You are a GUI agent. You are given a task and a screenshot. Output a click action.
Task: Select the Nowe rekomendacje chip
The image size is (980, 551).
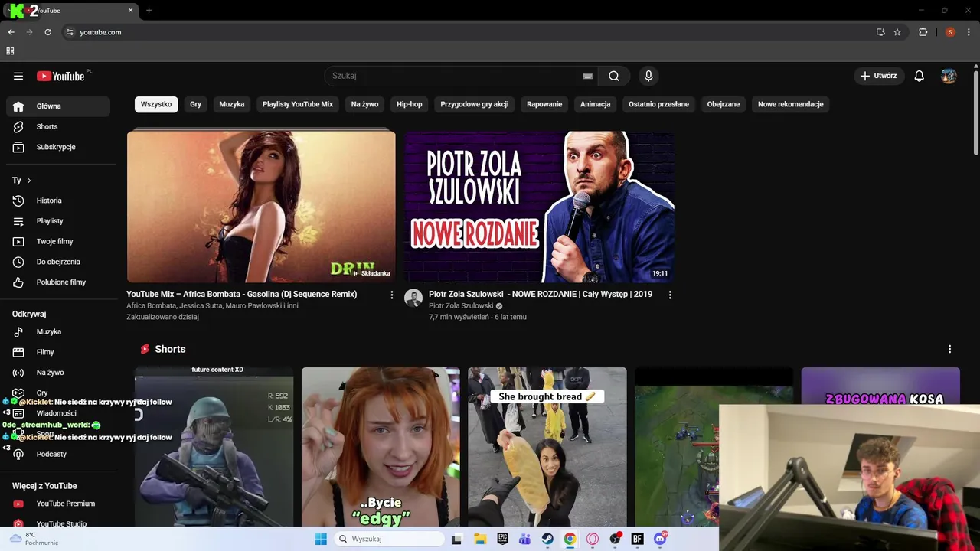click(x=791, y=104)
